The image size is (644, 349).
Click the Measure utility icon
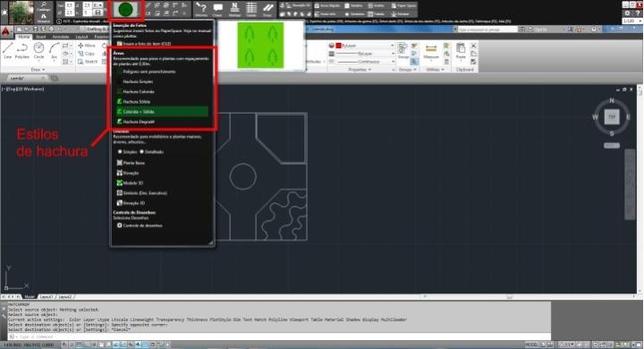point(431,51)
